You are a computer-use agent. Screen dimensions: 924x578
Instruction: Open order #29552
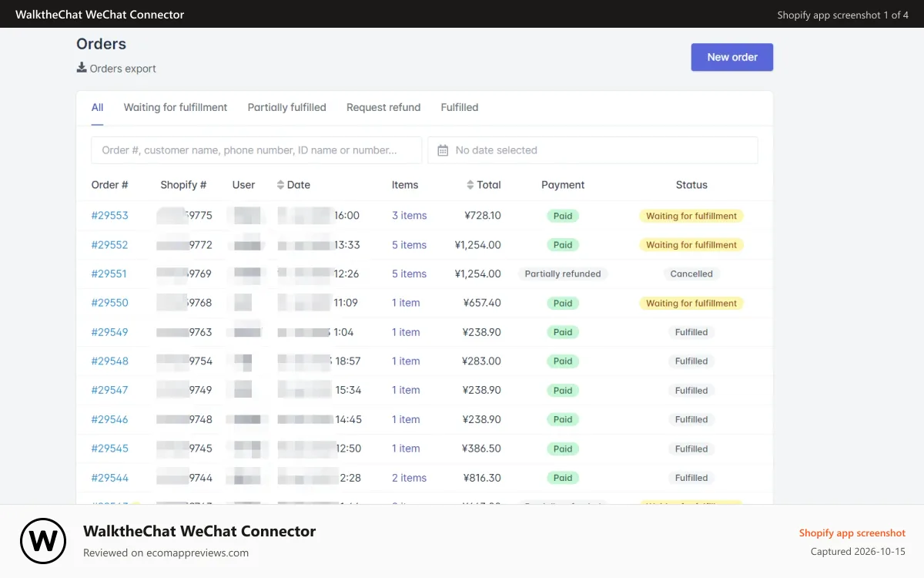[x=110, y=245]
